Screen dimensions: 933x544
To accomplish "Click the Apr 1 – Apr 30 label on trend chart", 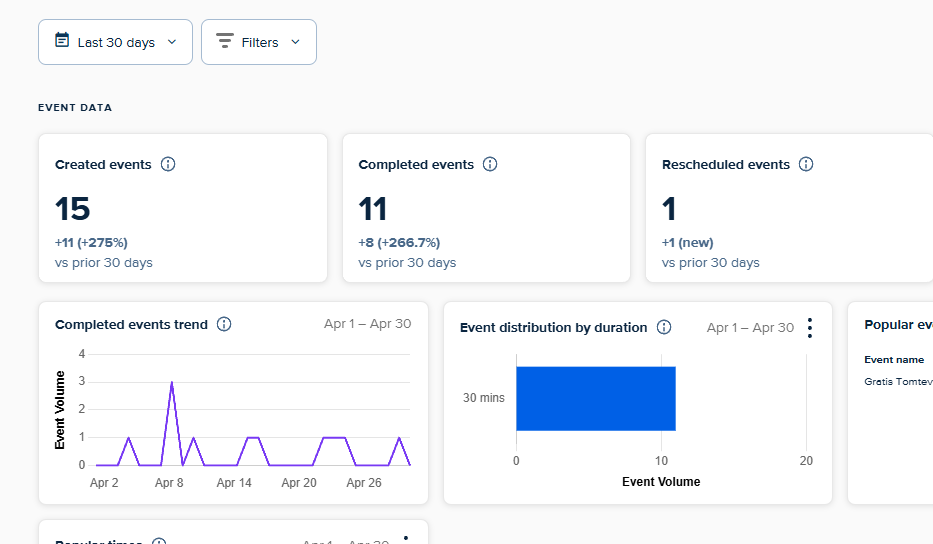I will click(367, 324).
